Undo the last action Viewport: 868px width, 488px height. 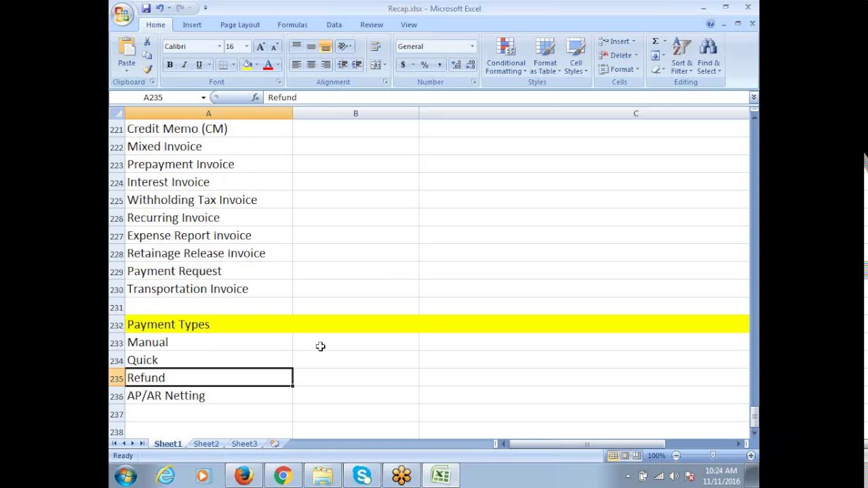pyautogui.click(x=160, y=8)
